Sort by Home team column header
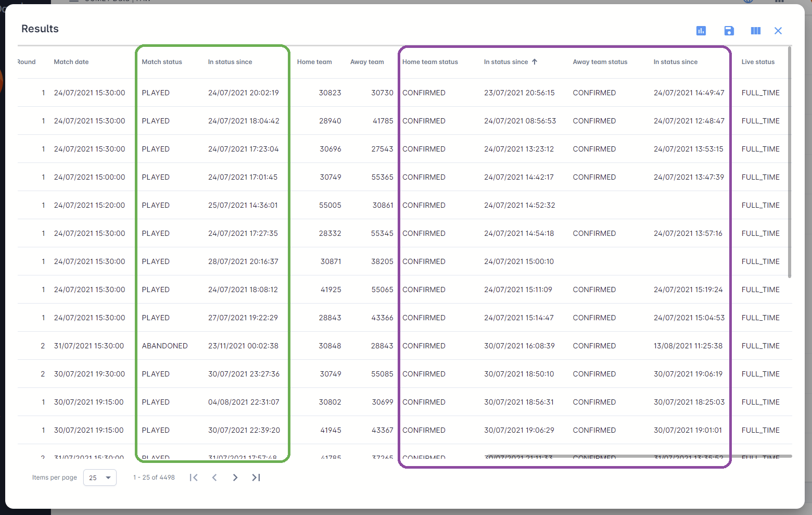This screenshot has height=515, width=812. [314, 62]
